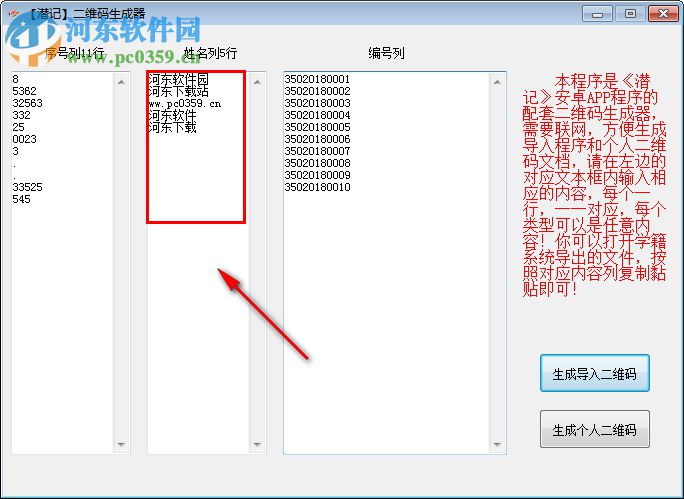Click code 35020180006 in 编号列
This screenshot has width=684, height=499.
point(317,139)
